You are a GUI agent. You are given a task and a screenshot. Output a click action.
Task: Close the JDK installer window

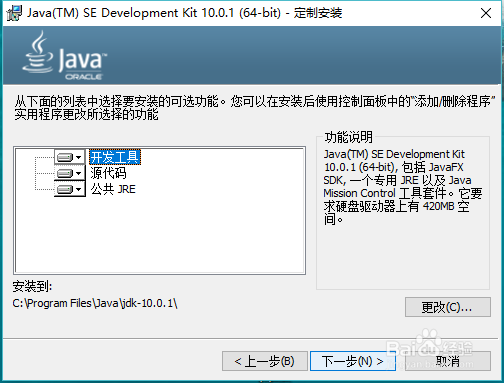click(486, 13)
